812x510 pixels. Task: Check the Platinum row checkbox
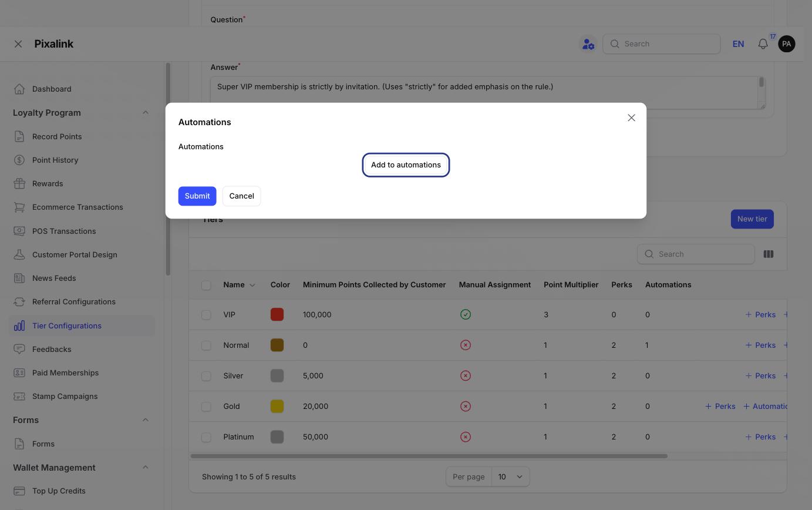[x=206, y=437]
